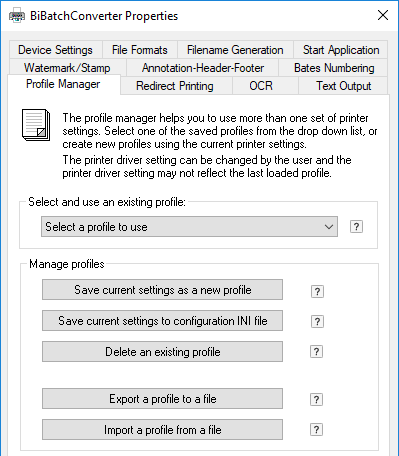Open help for Save to configuration INI file
Image resolution: width=399 pixels, height=456 pixels.
(317, 321)
